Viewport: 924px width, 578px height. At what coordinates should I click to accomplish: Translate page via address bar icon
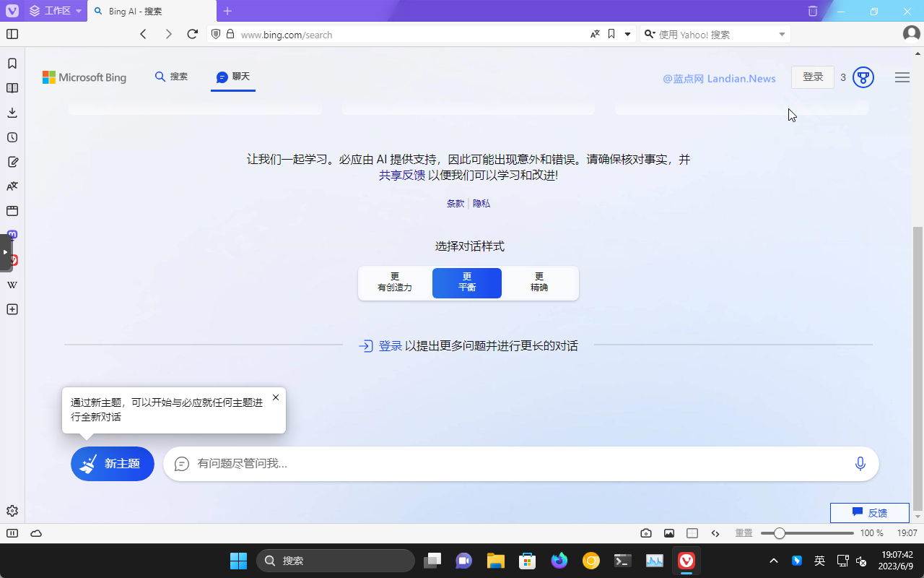point(595,34)
